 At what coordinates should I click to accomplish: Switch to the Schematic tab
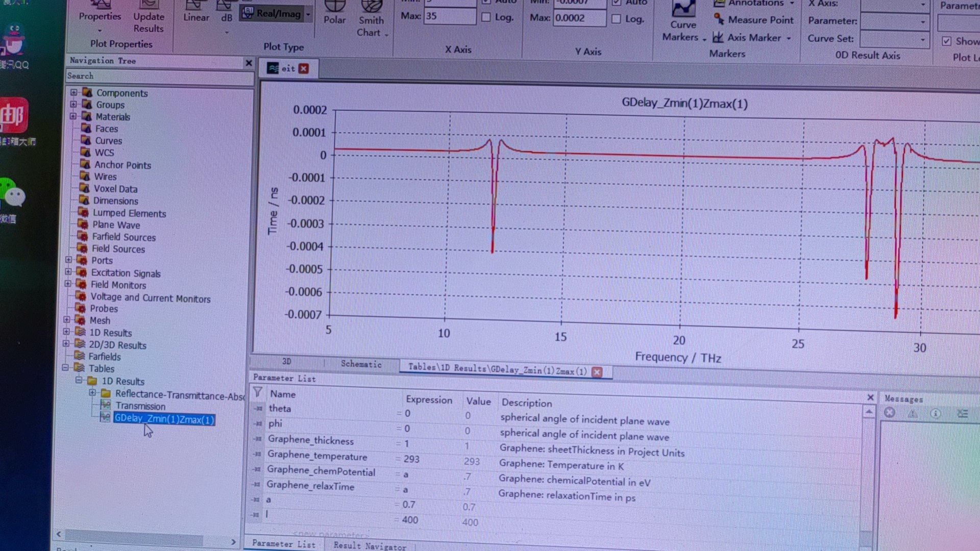[x=361, y=364]
